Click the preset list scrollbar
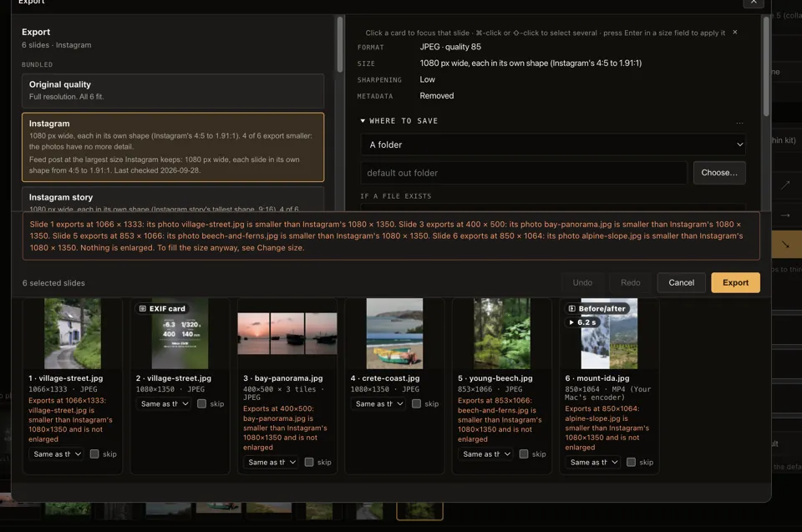Viewport: 802px width, 532px height. click(340, 44)
